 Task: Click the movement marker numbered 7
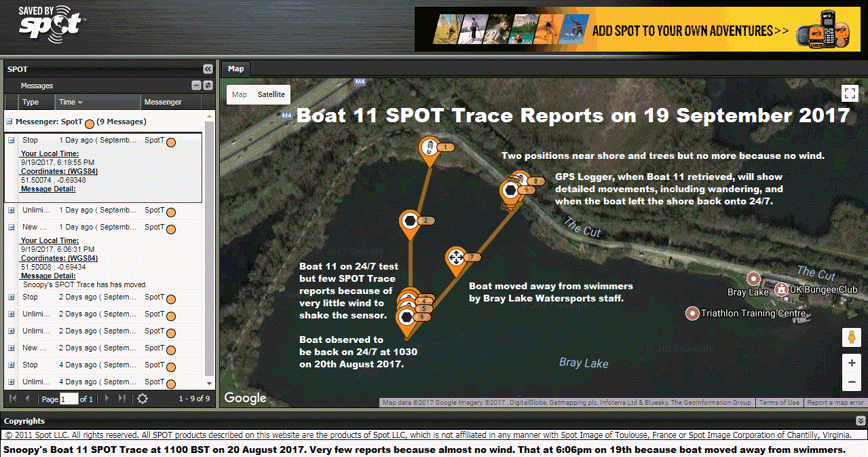click(456, 258)
